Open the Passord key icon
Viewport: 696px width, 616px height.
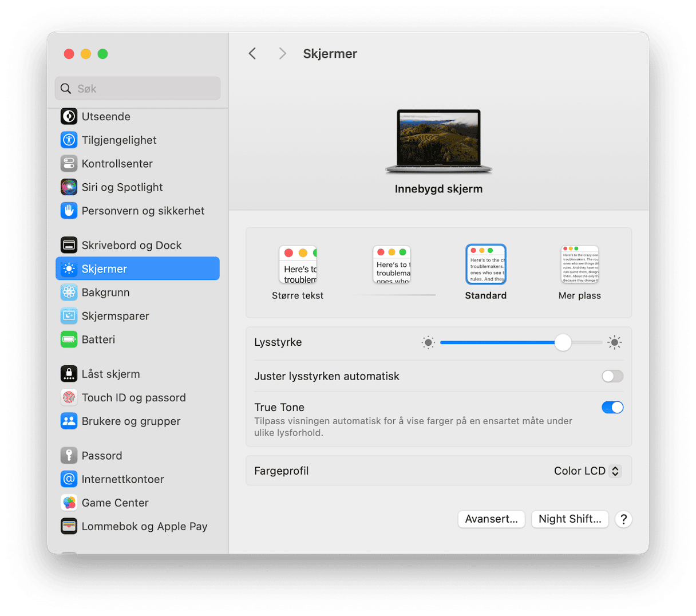(69, 456)
